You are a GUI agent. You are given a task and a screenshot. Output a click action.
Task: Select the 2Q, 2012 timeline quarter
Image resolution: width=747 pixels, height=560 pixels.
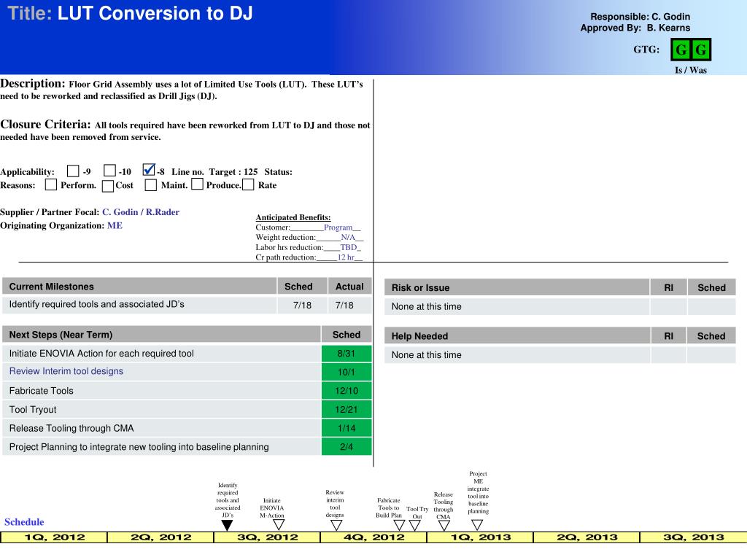(160, 537)
